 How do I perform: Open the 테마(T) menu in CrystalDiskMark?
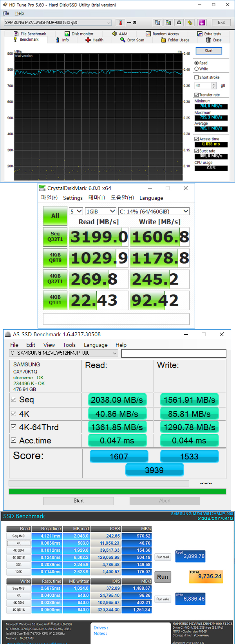click(97, 198)
